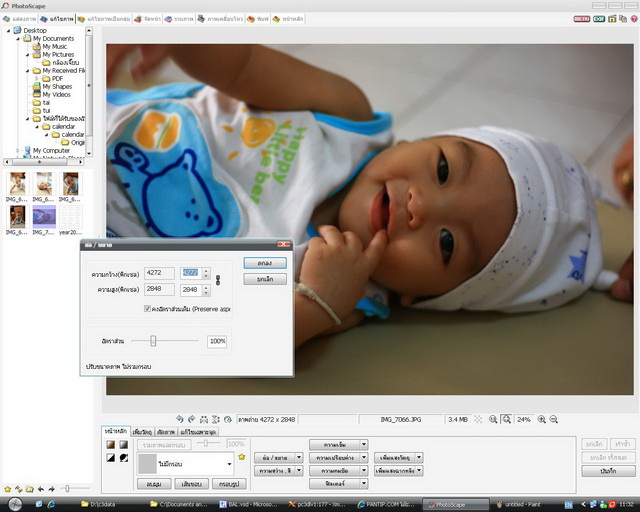Collapse the My Documents tree node
Image resolution: width=640 pixels, height=512 pixels.
[18, 39]
